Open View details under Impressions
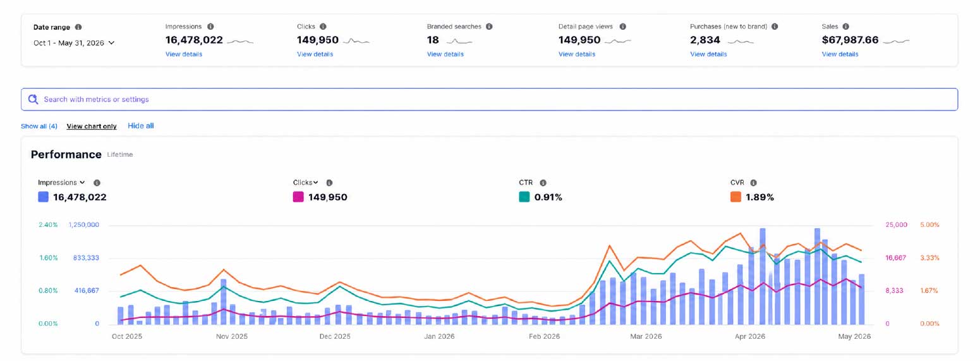 coord(184,54)
